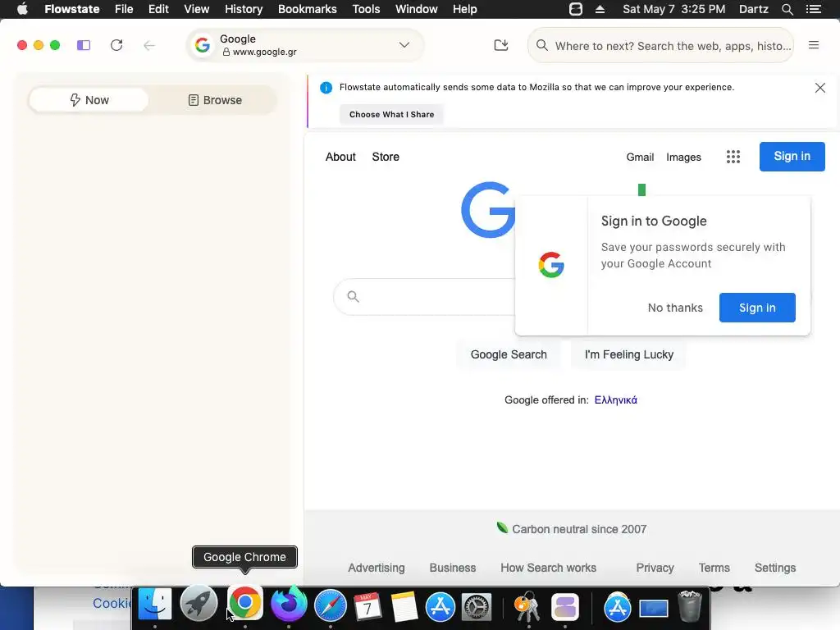Screen dimensions: 840x630
Task: Click No thanks in sign-in popup
Action: [675, 308]
